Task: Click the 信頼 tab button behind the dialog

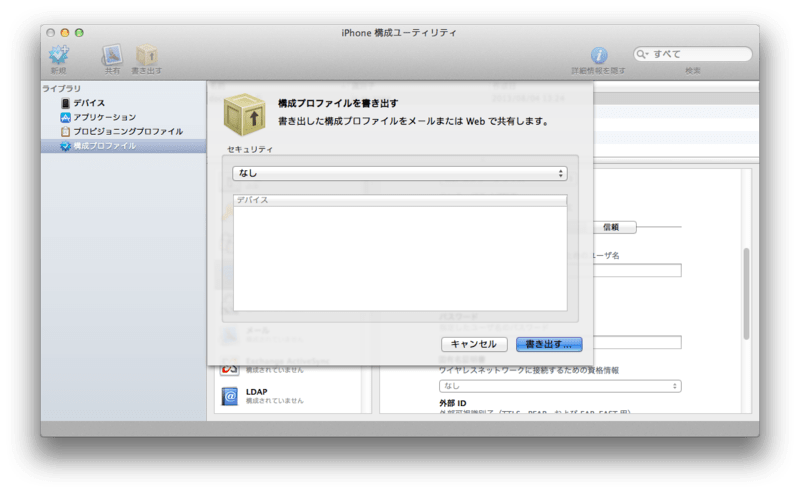Action: click(x=614, y=227)
